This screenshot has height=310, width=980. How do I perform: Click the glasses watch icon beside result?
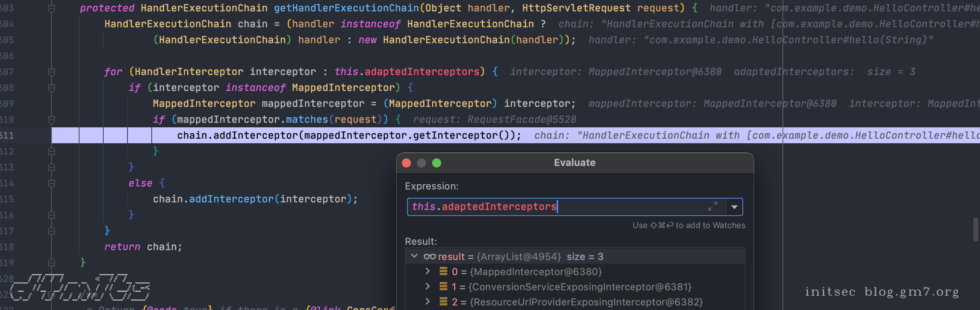(x=429, y=257)
